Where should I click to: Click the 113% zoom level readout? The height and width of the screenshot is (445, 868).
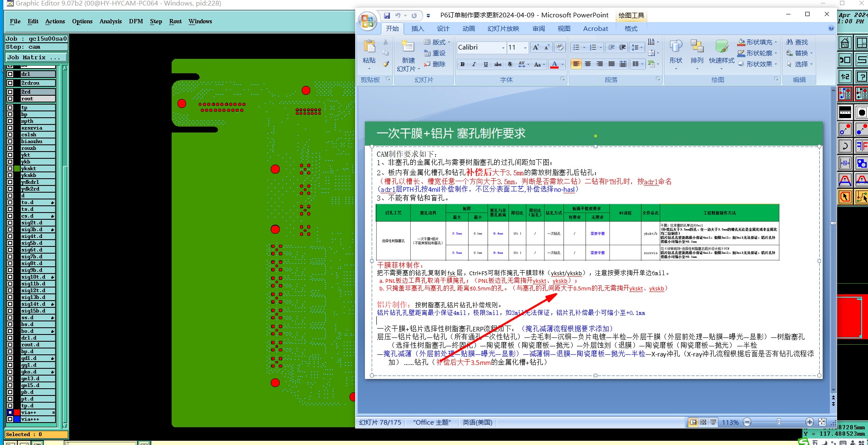(730, 422)
